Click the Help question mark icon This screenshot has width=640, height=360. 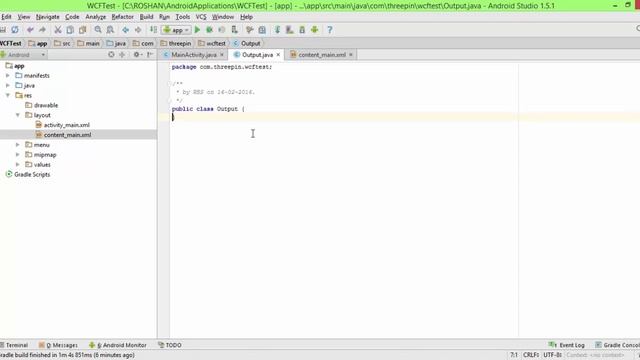pyautogui.click(x=330, y=30)
